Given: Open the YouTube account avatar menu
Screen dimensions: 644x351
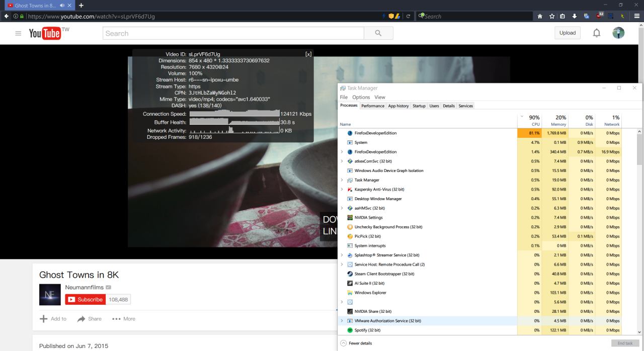Looking at the screenshot, I should [618, 33].
